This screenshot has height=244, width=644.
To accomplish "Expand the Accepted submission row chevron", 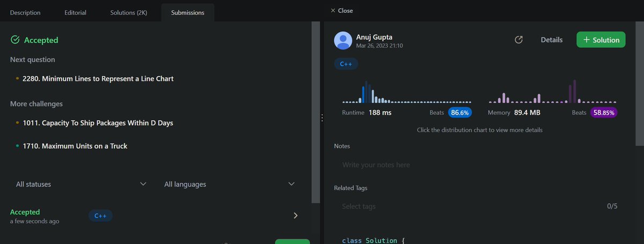I will point(295,216).
